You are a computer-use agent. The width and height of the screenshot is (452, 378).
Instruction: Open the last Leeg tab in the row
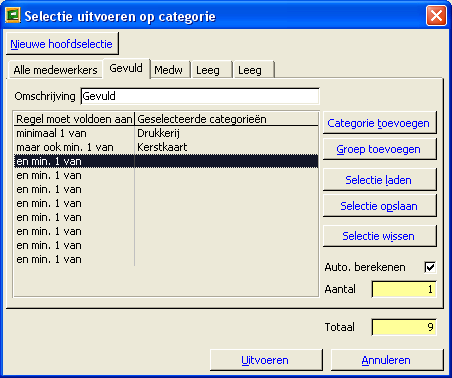pyautogui.click(x=254, y=70)
